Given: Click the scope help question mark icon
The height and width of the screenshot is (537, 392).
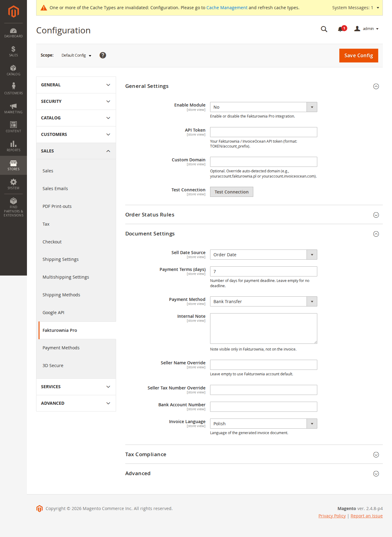Looking at the screenshot, I should coord(103,55).
